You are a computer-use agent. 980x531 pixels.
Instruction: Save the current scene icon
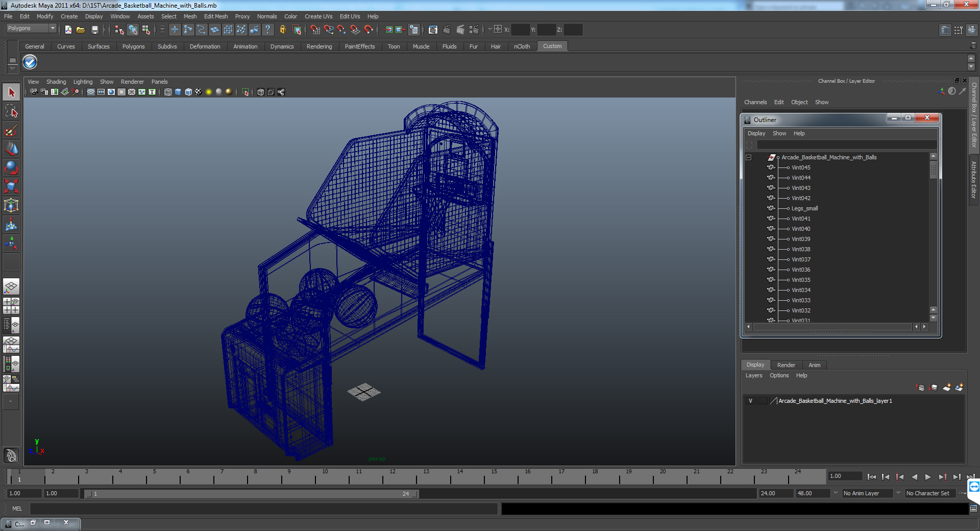pyautogui.click(x=94, y=30)
